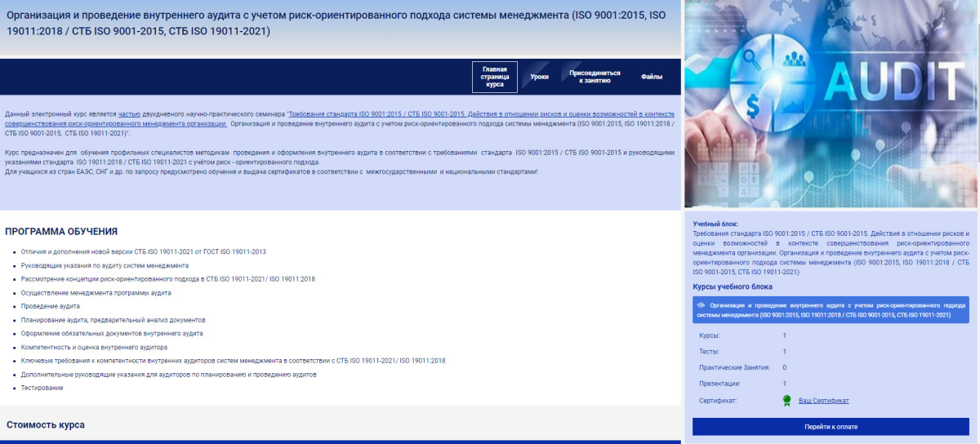Click the 'ПРОГРАММА ОБУЧЕНИЯ' section heading
This screenshot has width=980, height=444.
(61, 232)
